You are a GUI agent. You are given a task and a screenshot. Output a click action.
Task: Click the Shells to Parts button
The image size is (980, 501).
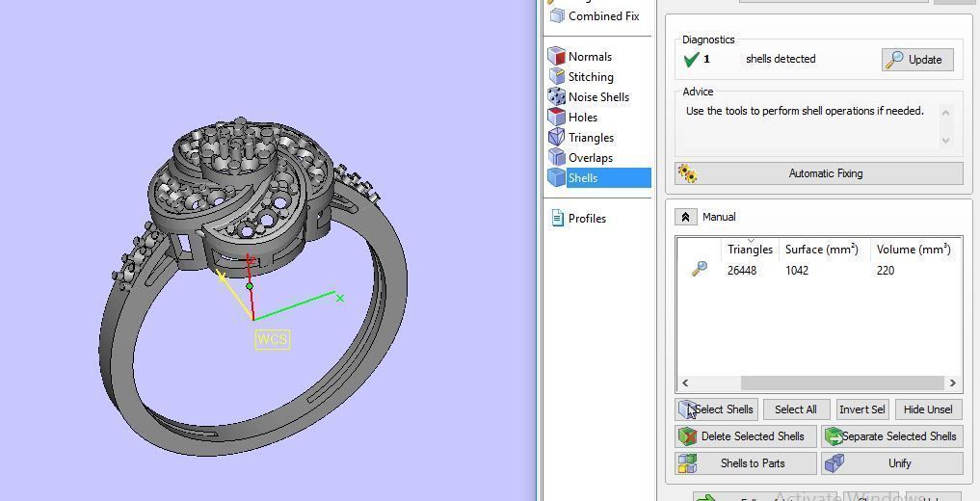click(x=746, y=463)
